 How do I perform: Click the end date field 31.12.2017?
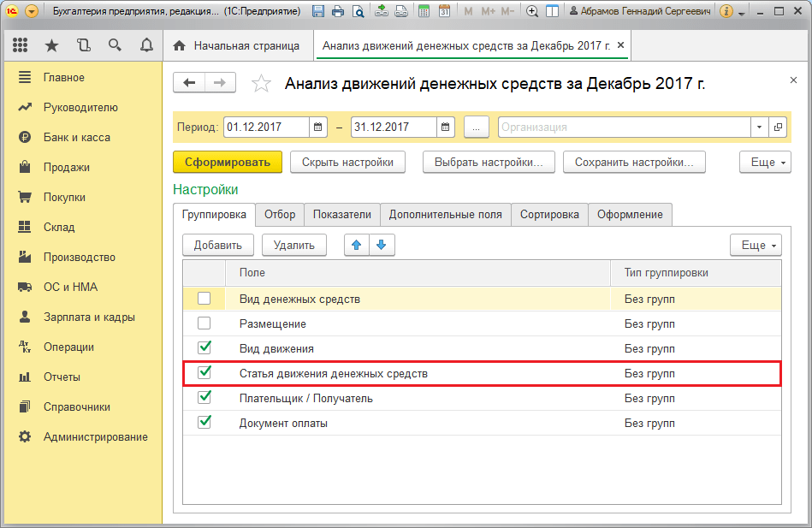(x=394, y=128)
